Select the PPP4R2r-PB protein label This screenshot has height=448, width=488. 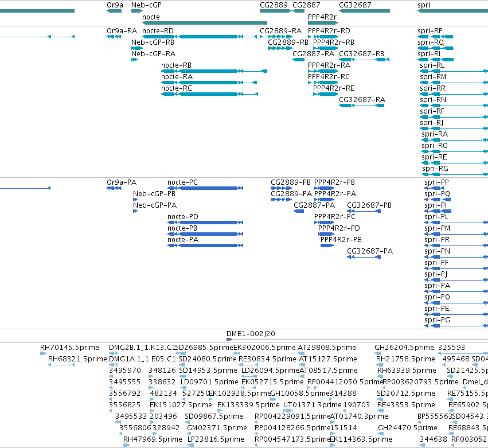334,182
